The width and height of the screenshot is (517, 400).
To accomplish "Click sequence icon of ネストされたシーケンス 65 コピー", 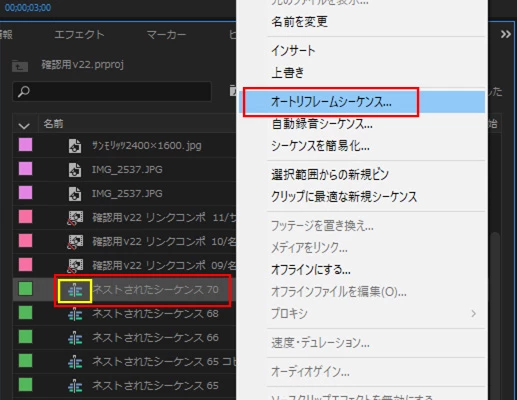I will click(75, 362).
